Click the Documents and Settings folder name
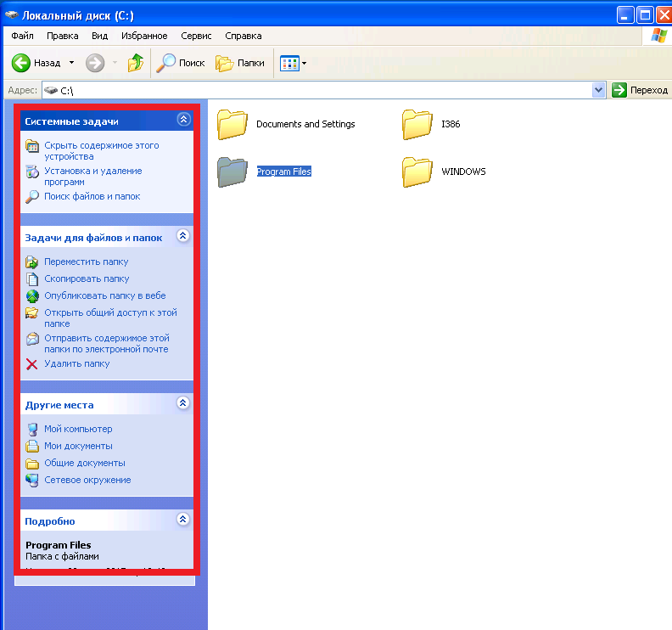The height and width of the screenshot is (630, 672). [x=305, y=124]
